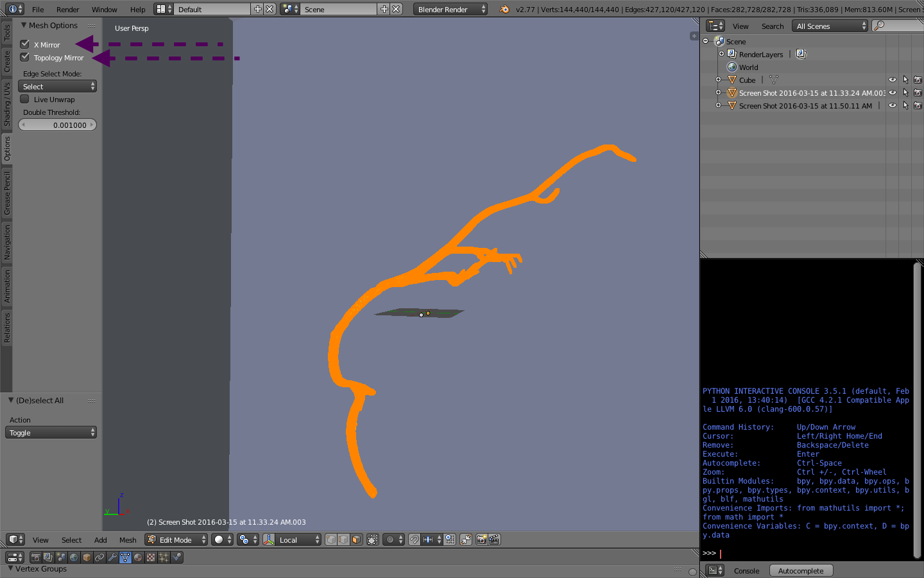Open the Help menu
924x578 pixels.
137,10
